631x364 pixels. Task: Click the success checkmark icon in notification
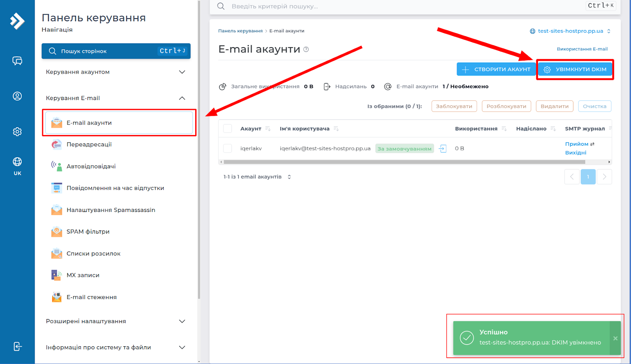point(467,338)
